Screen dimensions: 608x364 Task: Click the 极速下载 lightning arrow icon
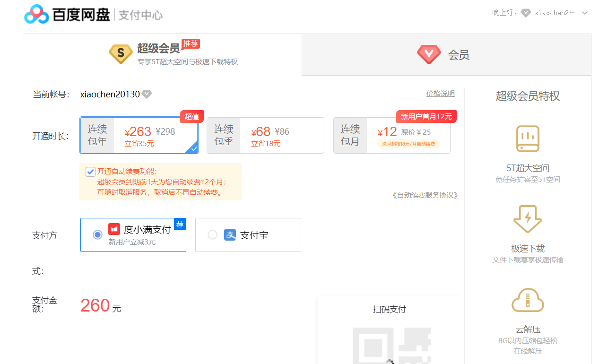pos(528,219)
